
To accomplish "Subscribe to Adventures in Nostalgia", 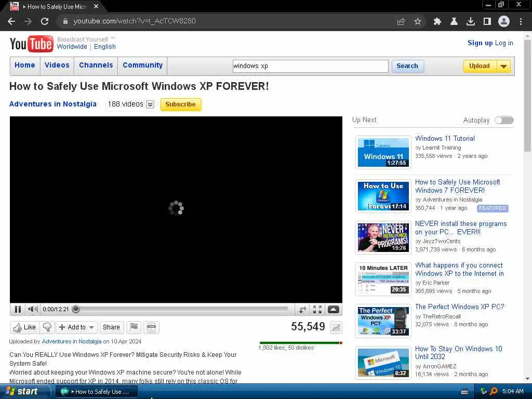I will coord(180,104).
